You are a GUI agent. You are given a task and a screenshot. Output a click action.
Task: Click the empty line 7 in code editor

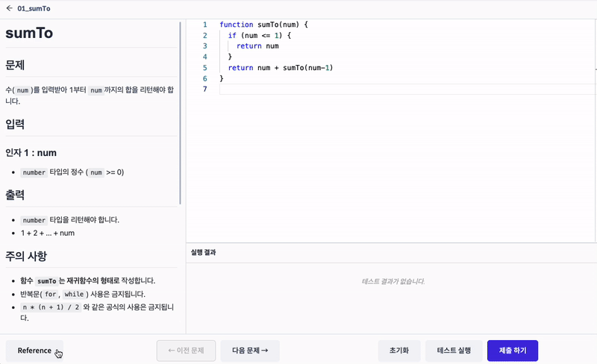pos(407,89)
